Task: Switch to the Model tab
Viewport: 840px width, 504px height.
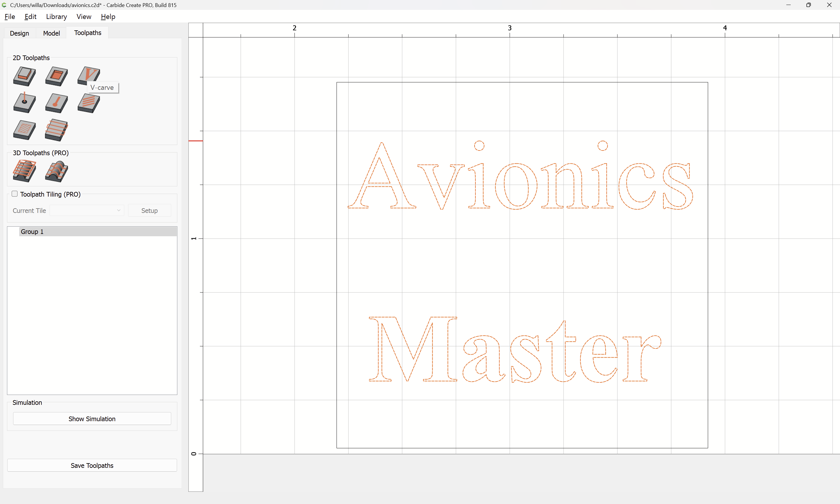Action: coord(51,33)
